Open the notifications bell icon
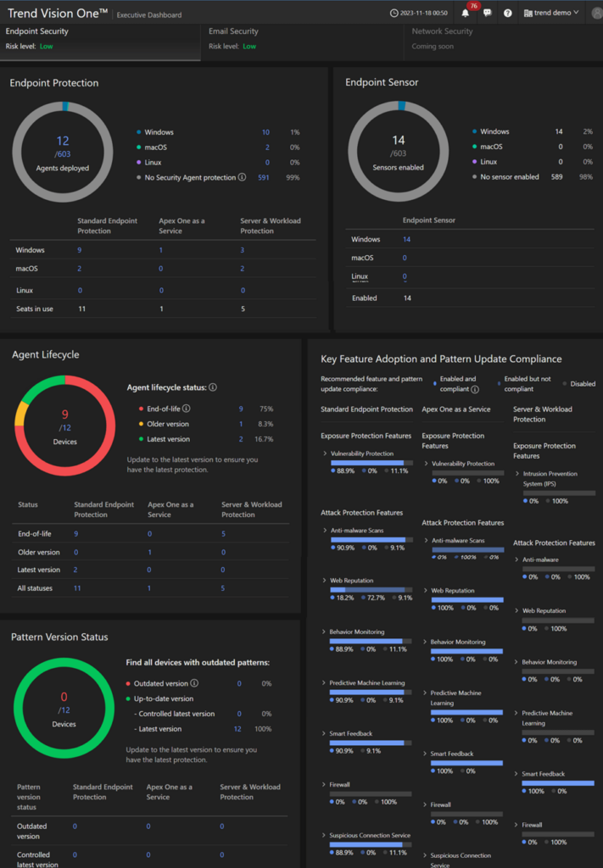Image resolution: width=603 pixels, height=868 pixels. [x=465, y=14]
